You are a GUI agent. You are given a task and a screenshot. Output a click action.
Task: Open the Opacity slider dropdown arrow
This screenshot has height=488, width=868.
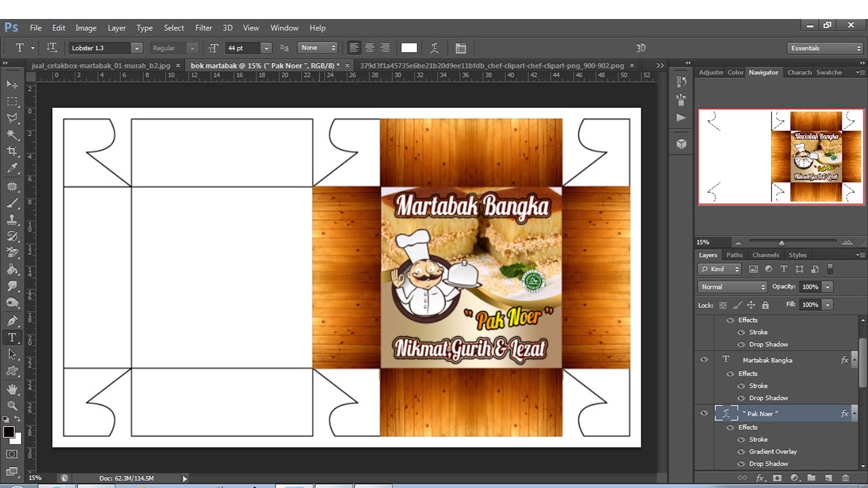pos(827,287)
